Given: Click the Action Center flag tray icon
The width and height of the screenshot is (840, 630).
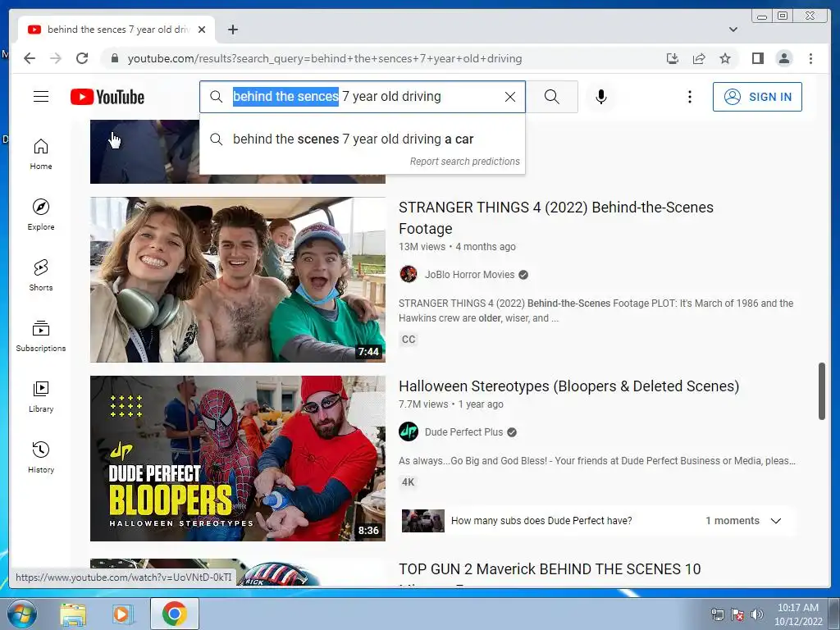Looking at the screenshot, I should (737, 614).
